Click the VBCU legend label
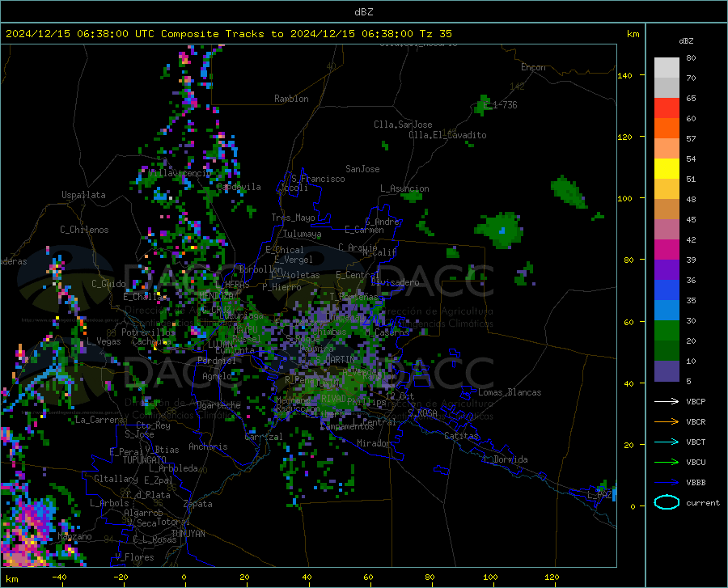 click(x=696, y=463)
